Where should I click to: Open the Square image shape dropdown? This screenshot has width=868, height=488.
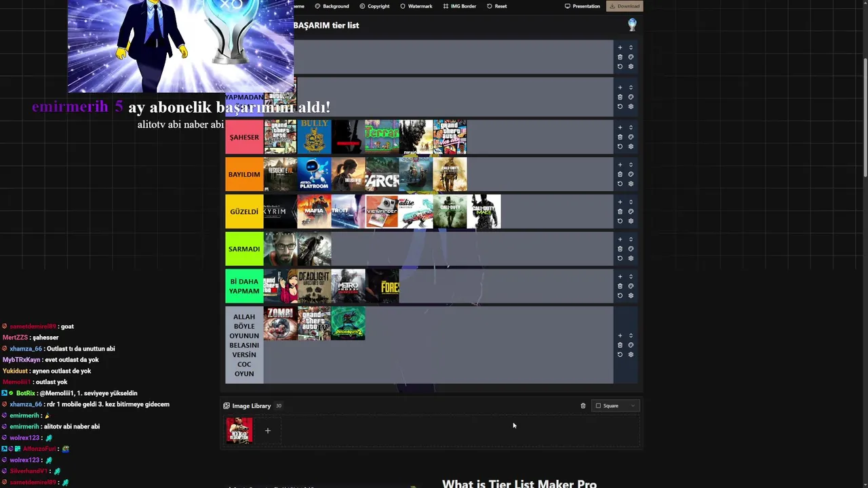tap(615, 406)
